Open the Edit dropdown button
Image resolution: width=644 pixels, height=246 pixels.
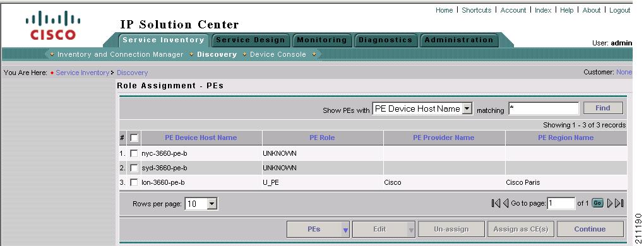coord(384,229)
